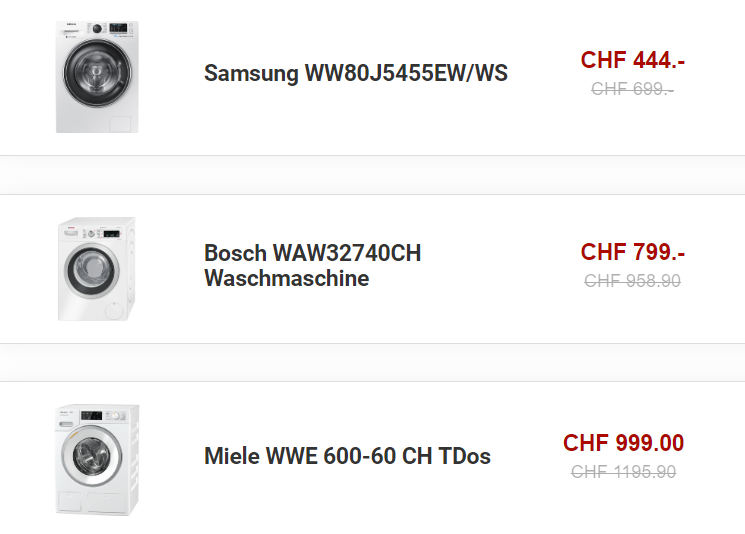Click the control dial on the Samsung image
Screen dimensions: 745x534
pos(97,29)
